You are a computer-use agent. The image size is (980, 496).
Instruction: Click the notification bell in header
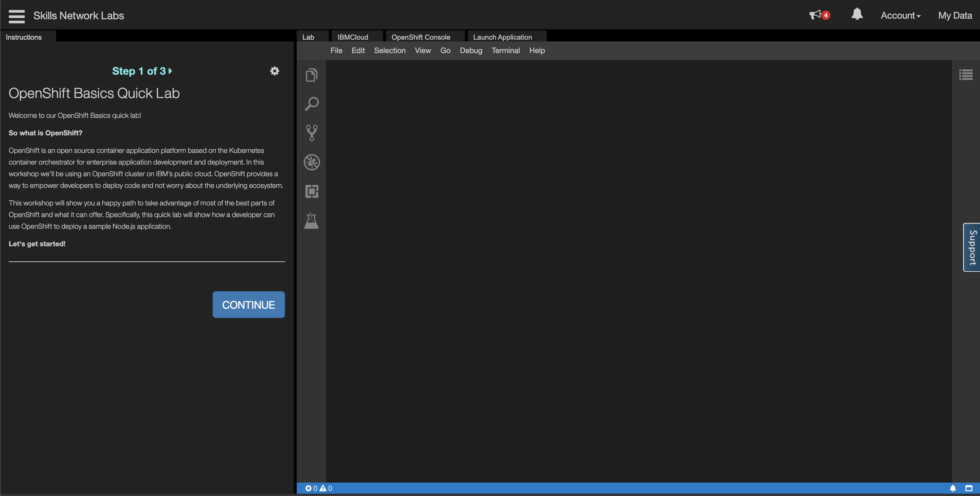pyautogui.click(x=857, y=15)
